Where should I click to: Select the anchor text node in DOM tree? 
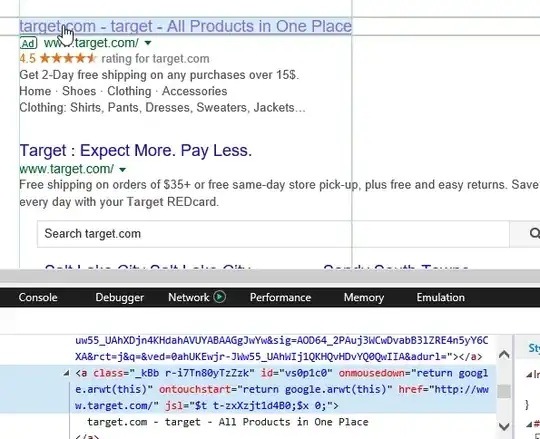[x=228, y=422]
